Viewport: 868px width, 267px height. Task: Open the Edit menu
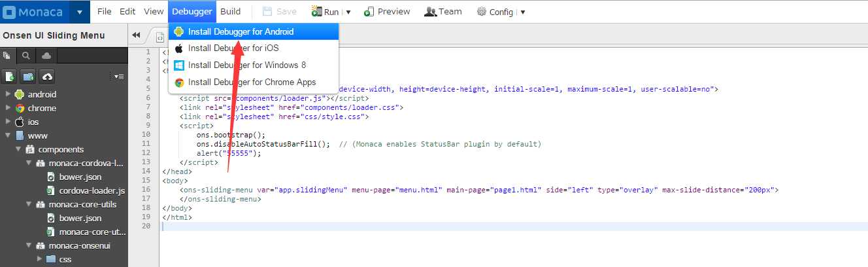tap(127, 12)
